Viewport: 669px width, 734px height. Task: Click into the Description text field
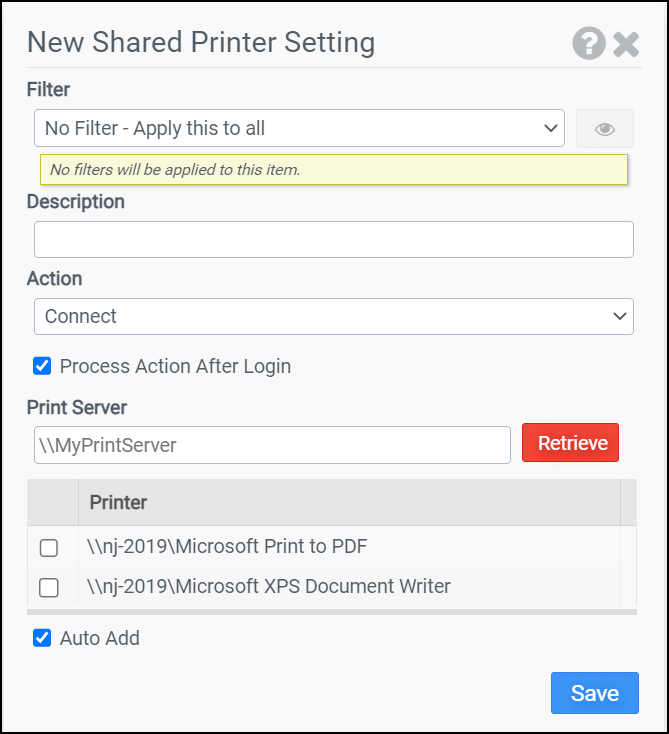pos(333,240)
